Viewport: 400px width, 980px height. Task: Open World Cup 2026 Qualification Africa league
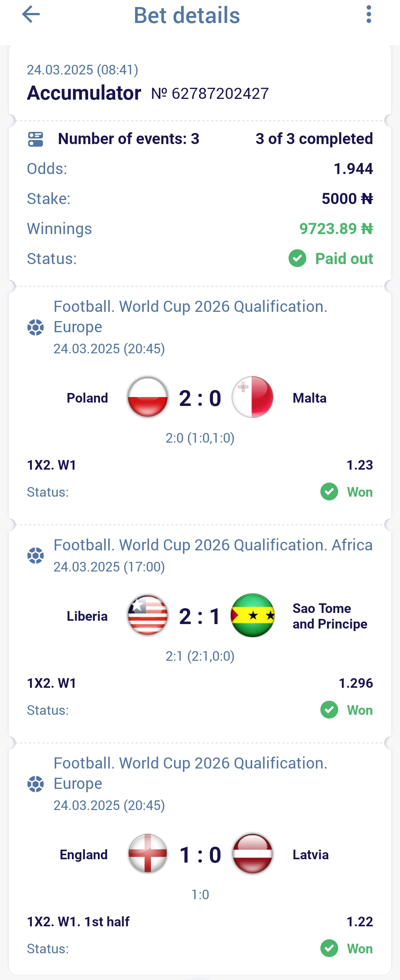tap(213, 545)
